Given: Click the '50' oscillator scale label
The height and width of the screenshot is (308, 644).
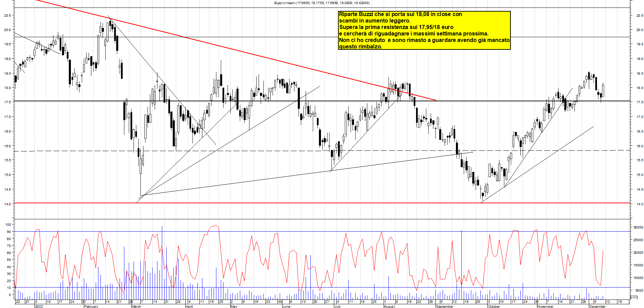Looking at the screenshot, I should (x=9, y=260).
